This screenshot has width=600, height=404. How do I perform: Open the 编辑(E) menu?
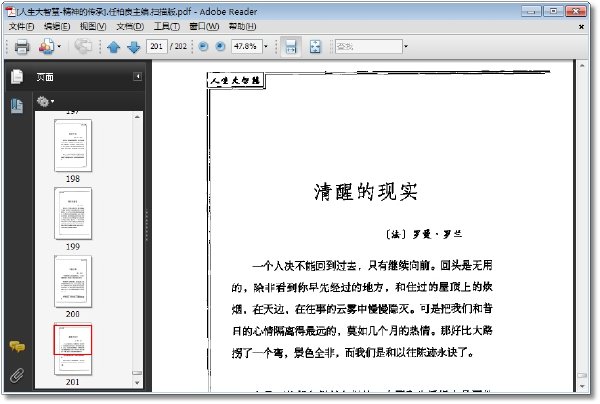pyautogui.click(x=57, y=26)
